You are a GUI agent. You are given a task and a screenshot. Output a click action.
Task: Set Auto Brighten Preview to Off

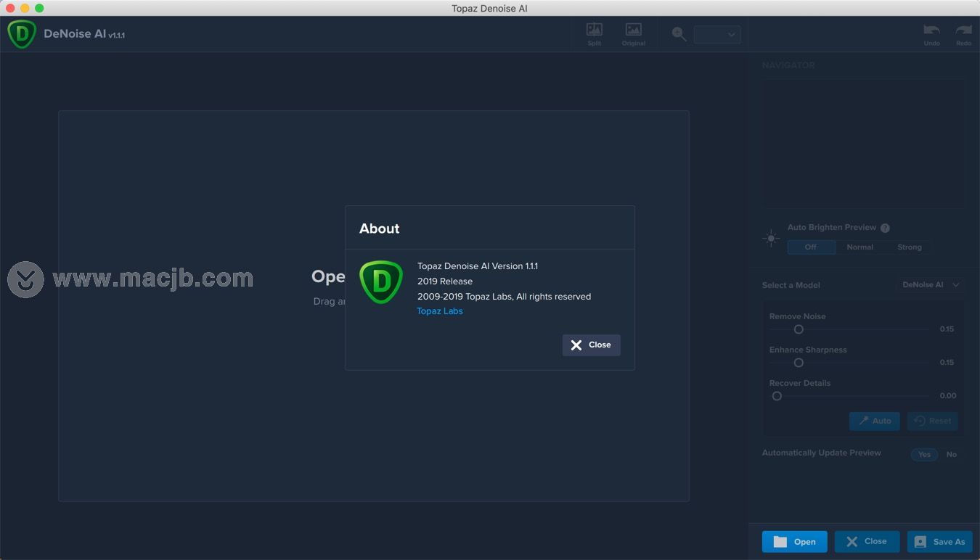tap(811, 247)
